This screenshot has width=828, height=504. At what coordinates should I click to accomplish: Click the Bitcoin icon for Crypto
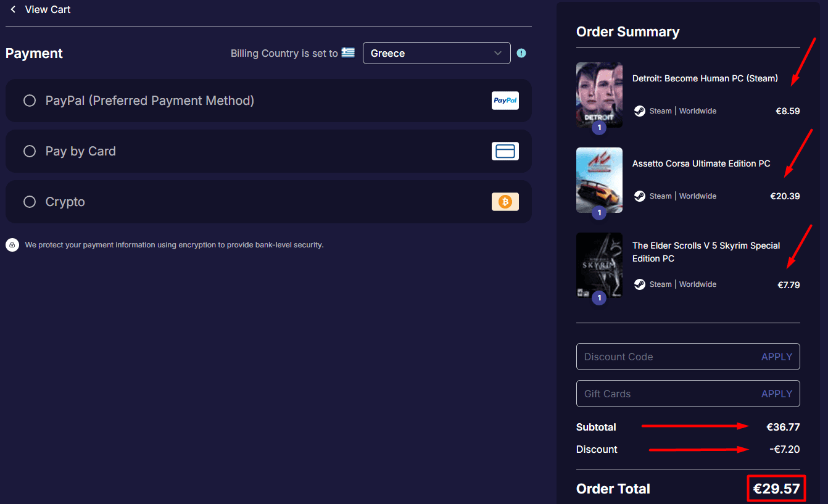pyautogui.click(x=505, y=202)
